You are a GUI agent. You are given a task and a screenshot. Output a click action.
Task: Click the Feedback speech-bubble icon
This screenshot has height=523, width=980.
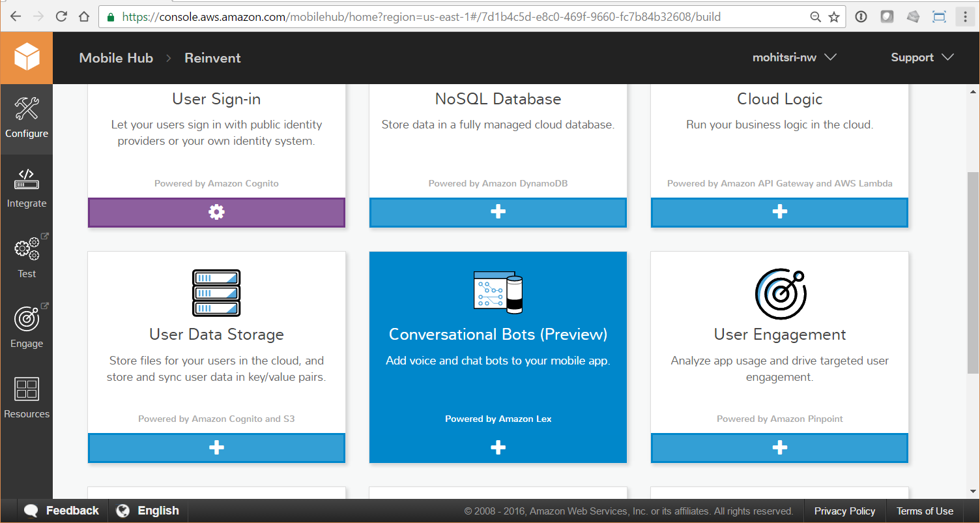[31, 511]
